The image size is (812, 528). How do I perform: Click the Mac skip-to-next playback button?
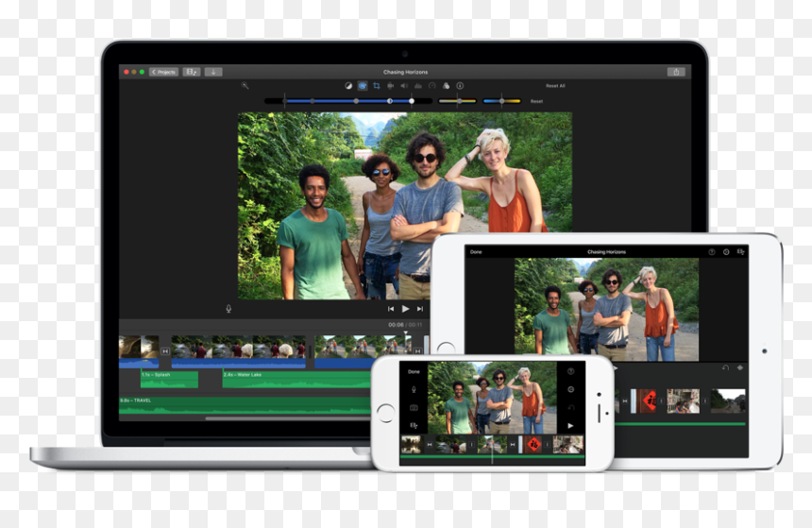coord(420,309)
